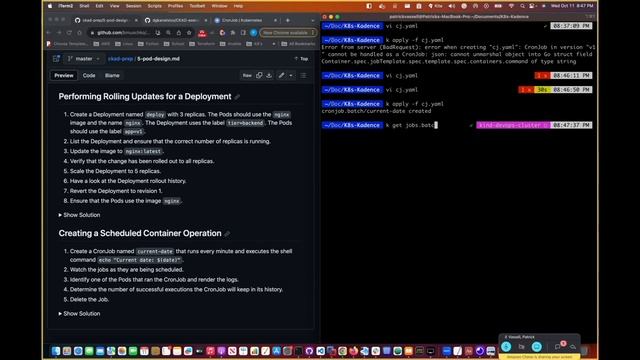Screen dimensions: 640x360
Task: Open Finder from the Dock
Action: (x=56, y=351)
